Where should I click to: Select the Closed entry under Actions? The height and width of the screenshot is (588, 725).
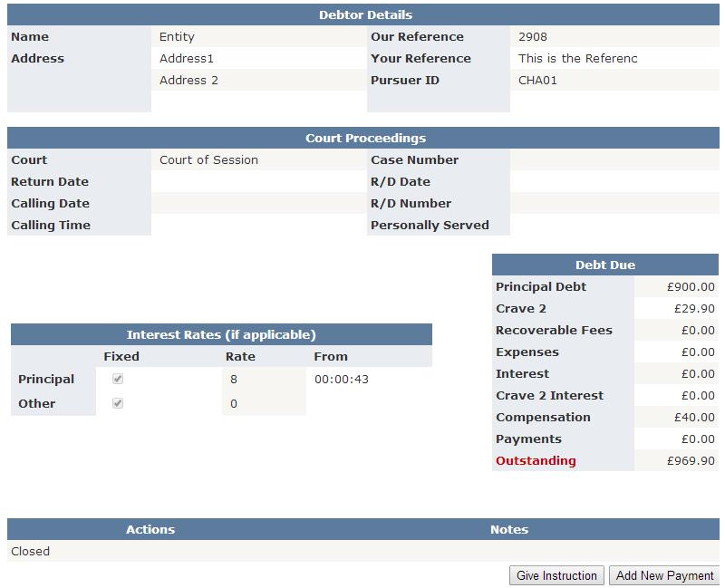click(x=31, y=552)
